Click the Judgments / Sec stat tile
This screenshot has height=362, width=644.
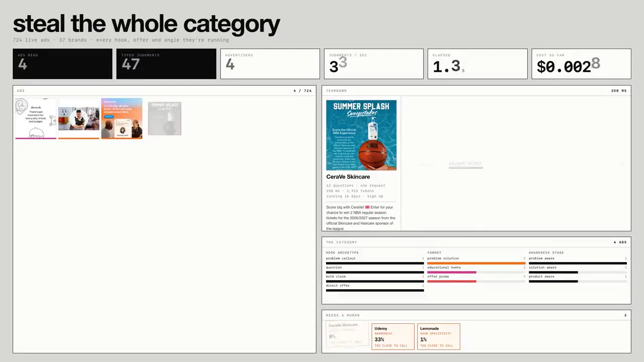(x=374, y=64)
